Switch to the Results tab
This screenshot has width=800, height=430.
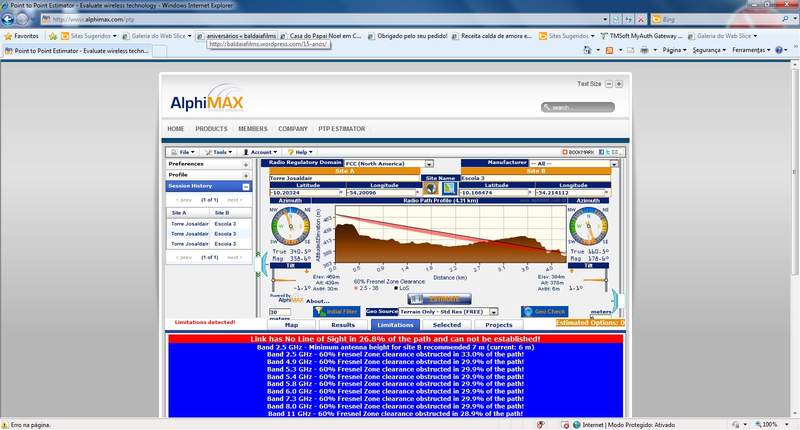pyautogui.click(x=343, y=325)
